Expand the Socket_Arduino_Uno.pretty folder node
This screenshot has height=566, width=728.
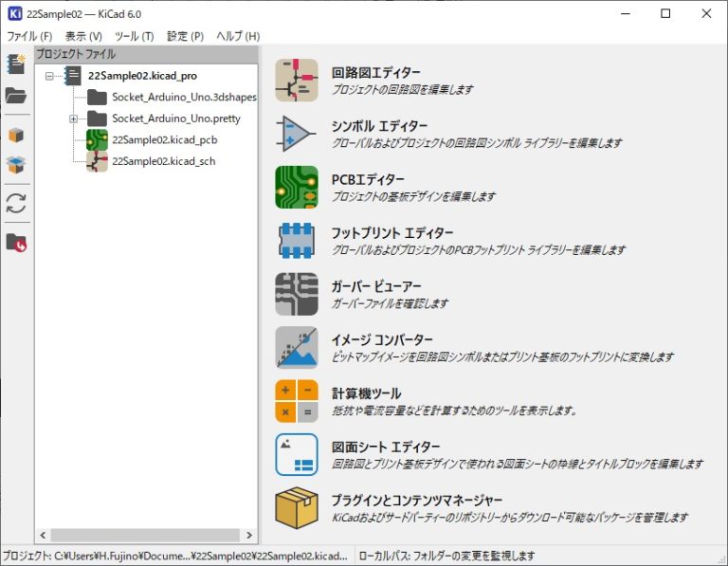(73, 119)
